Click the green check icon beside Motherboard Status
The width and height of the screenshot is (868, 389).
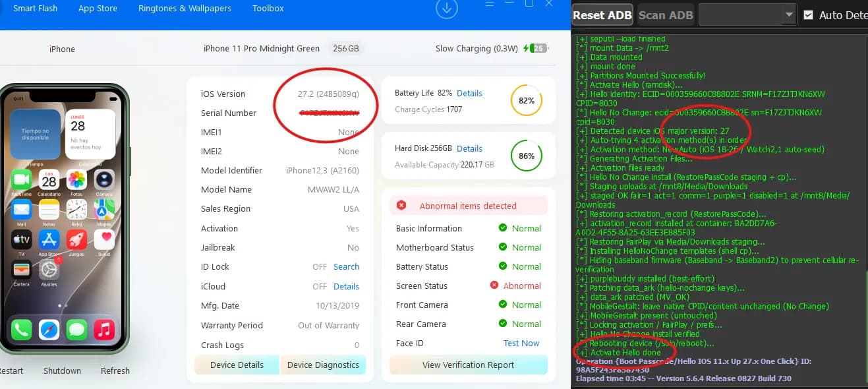[503, 247]
